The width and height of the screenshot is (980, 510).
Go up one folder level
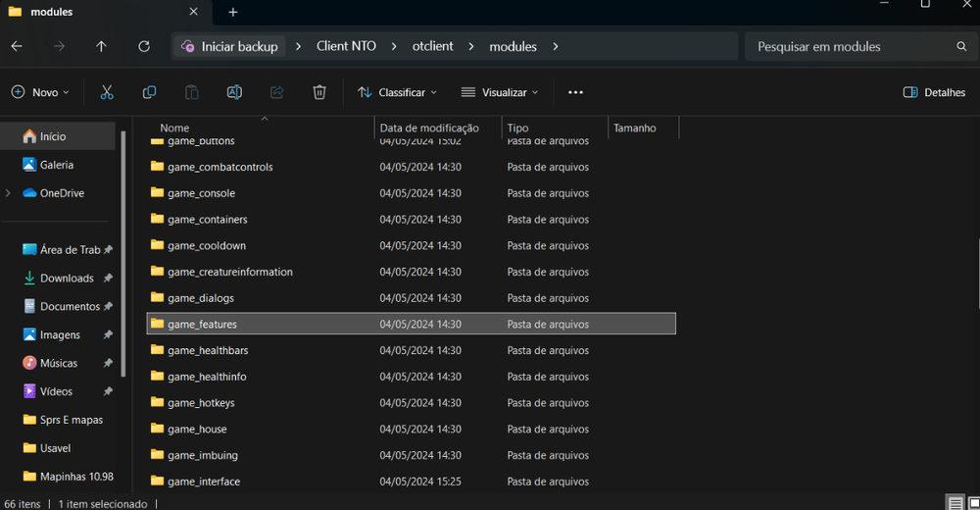[x=101, y=46]
